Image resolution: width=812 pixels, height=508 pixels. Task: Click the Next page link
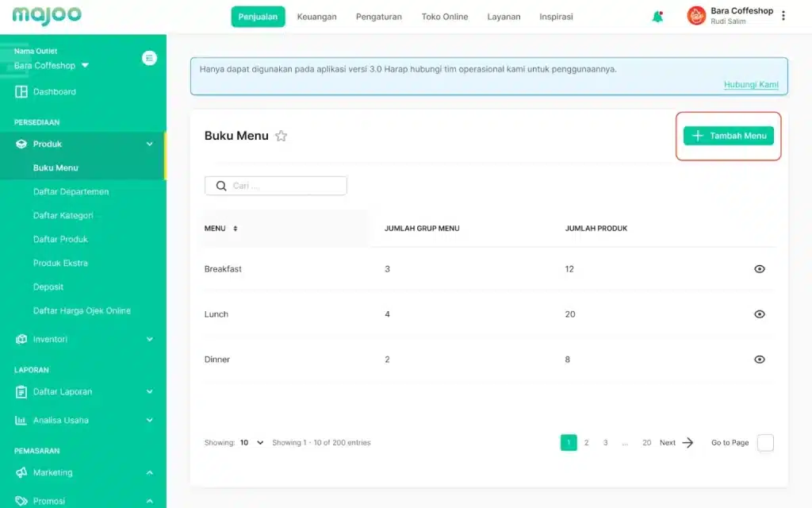[668, 443]
